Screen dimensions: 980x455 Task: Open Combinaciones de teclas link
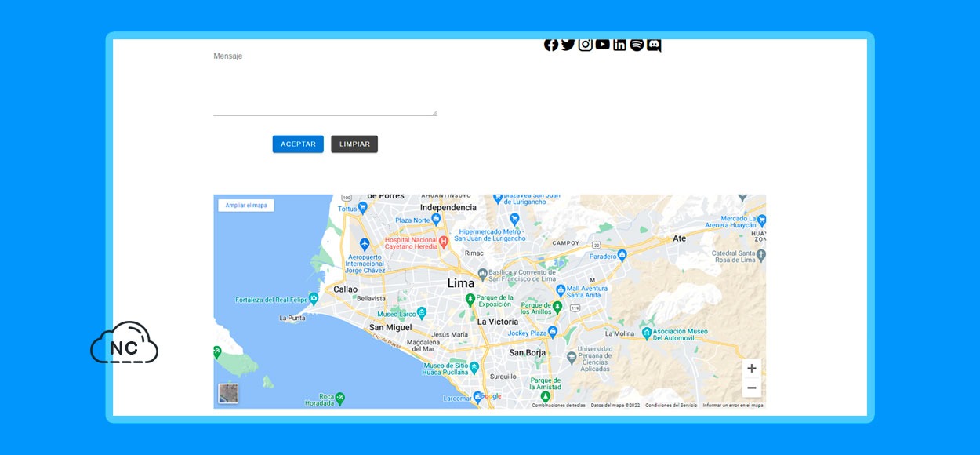coord(558,406)
